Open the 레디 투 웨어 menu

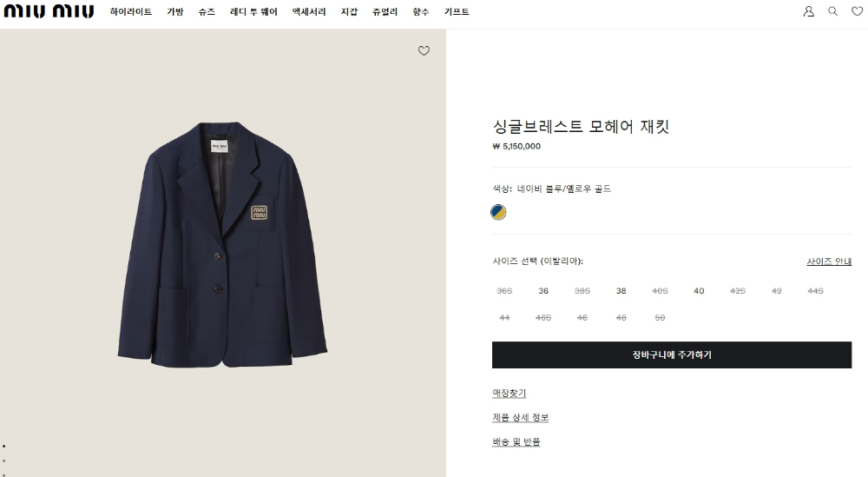[253, 11]
